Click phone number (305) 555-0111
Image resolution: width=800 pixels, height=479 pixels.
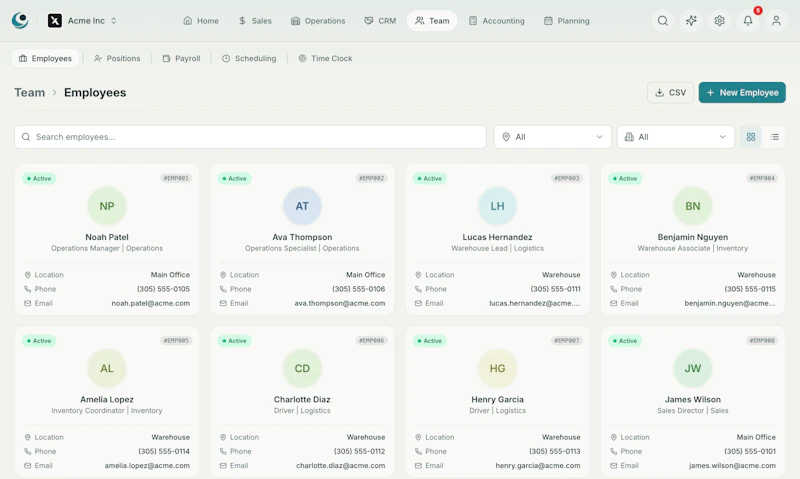[556, 289]
